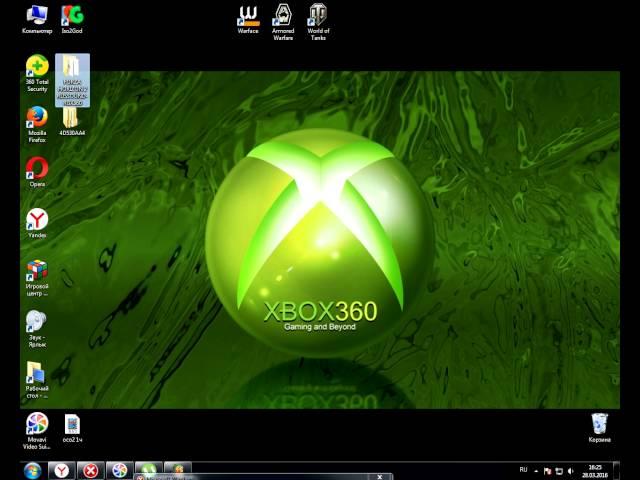Select the Компьютер desktop icon
Image resolution: width=640 pixels, height=480 pixels.
point(37,20)
